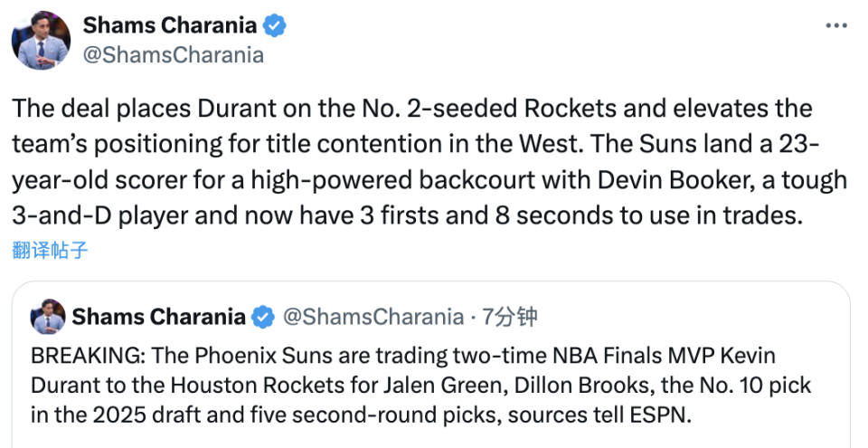Click the large profile avatar of Shams Charania
Viewport: 868px width, 448px height.
41,41
